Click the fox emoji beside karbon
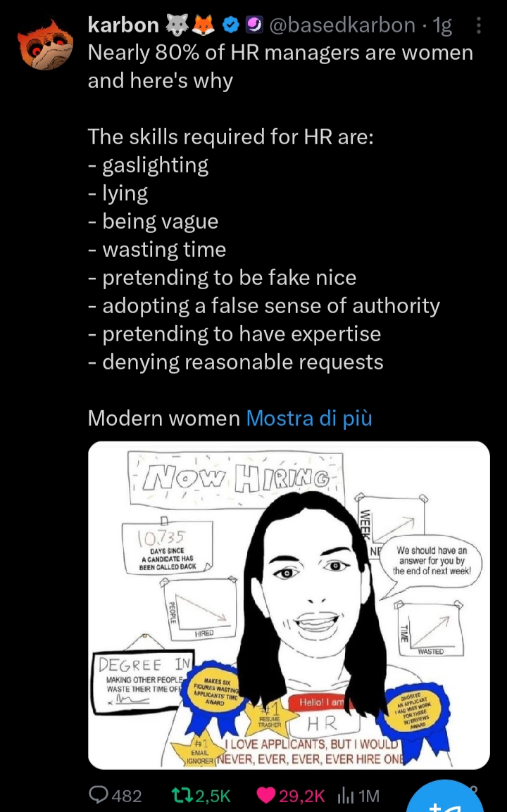The width and height of the screenshot is (507, 812). [x=204, y=25]
